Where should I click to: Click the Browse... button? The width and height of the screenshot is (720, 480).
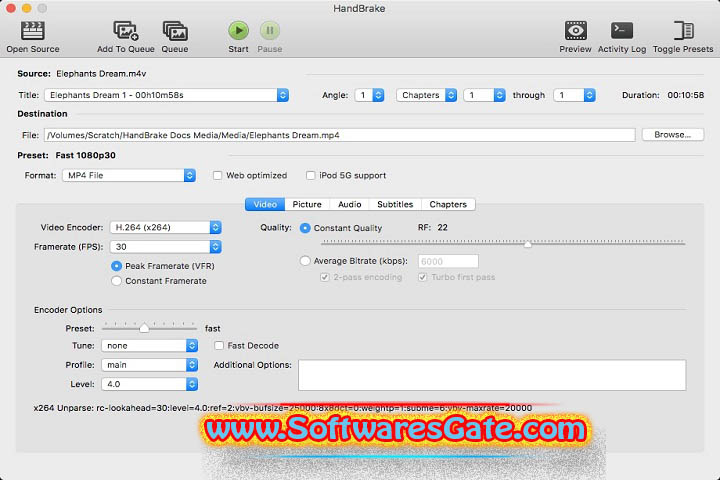pyautogui.click(x=673, y=135)
